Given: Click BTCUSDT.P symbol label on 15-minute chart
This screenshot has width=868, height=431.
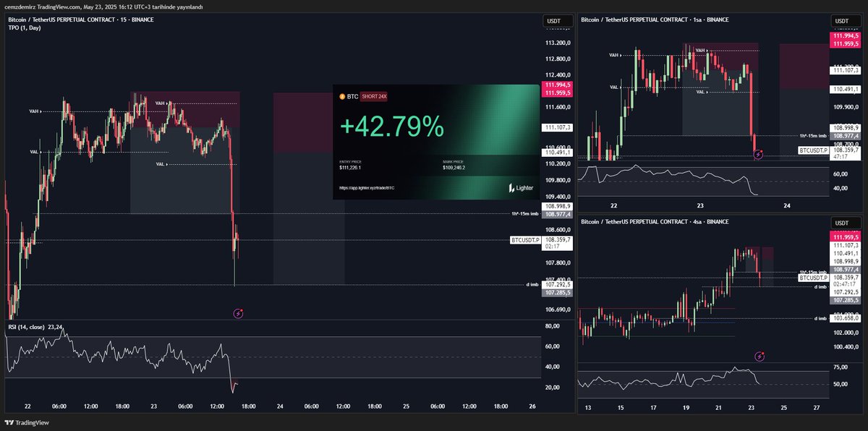Looking at the screenshot, I should (x=525, y=239).
